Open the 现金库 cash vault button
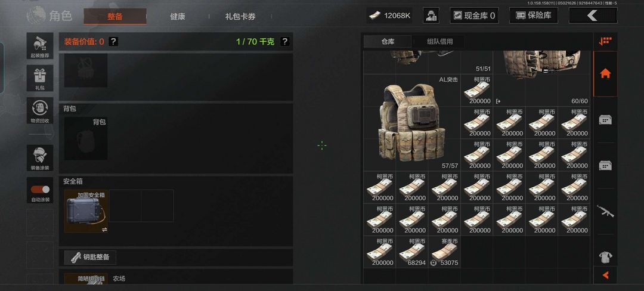This screenshot has height=291, width=644. 475,16
